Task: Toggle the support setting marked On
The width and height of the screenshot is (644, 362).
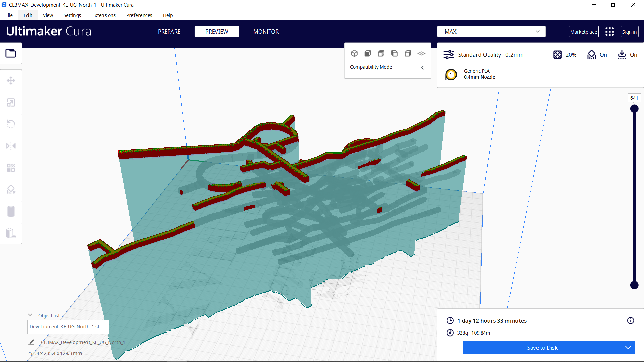Action: (597, 54)
